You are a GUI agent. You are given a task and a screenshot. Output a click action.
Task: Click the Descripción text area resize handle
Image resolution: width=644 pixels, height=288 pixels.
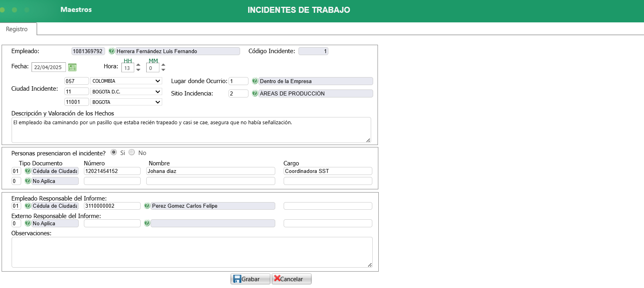368,140
